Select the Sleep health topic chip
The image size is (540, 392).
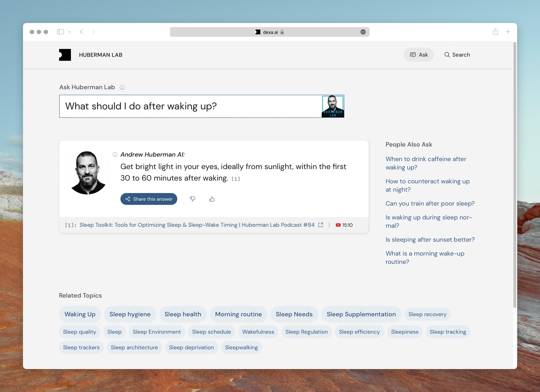183,314
